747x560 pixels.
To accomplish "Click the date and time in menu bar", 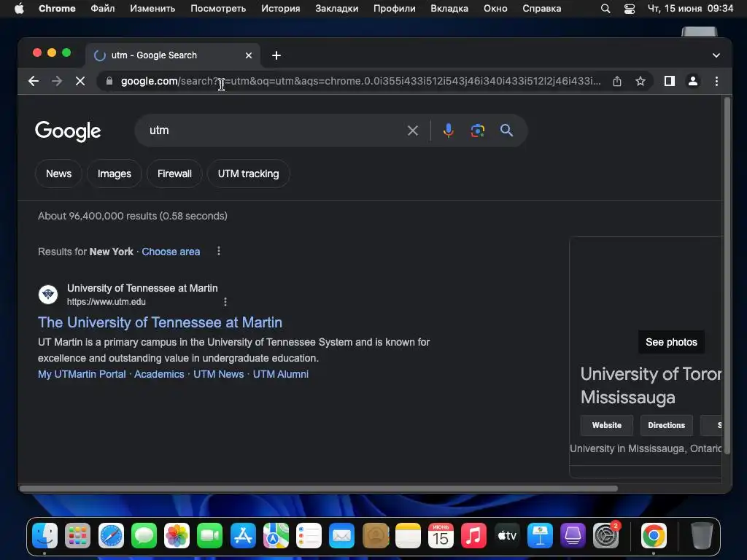I will coord(690,8).
